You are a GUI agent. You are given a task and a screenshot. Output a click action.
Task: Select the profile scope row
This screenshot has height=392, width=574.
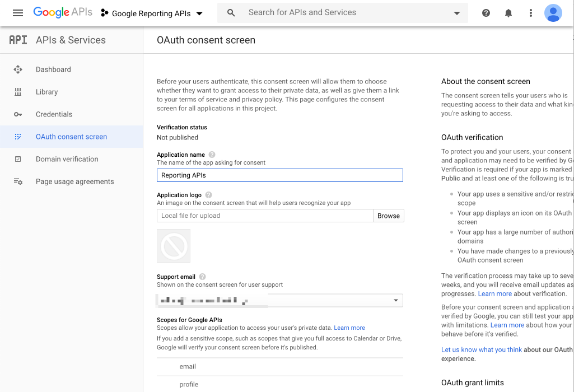pos(279,384)
